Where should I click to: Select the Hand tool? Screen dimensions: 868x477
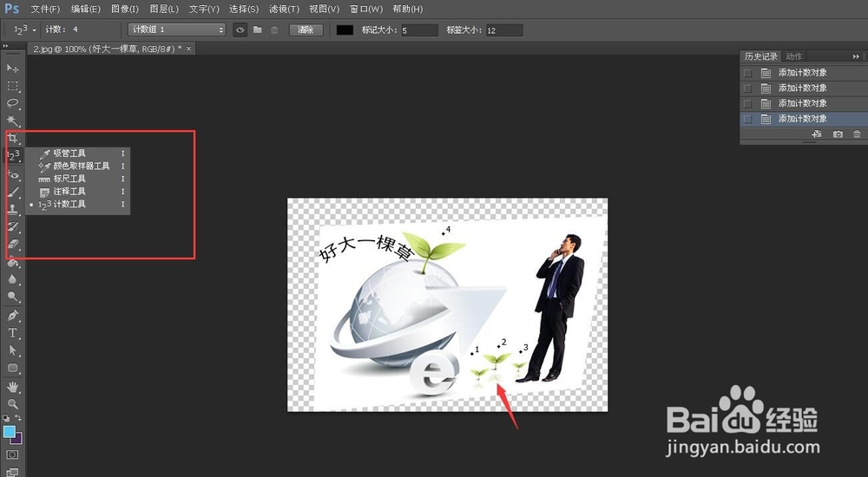point(12,387)
